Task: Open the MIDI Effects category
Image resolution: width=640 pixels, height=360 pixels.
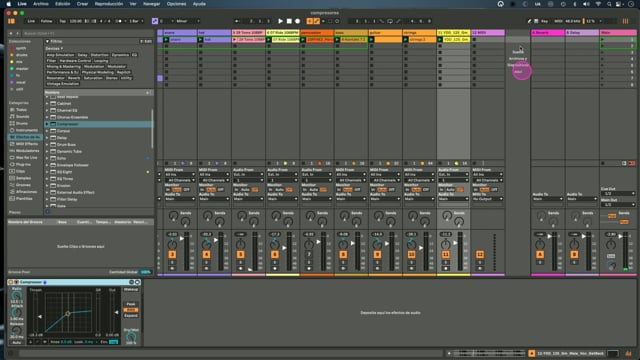Action: (x=26, y=144)
